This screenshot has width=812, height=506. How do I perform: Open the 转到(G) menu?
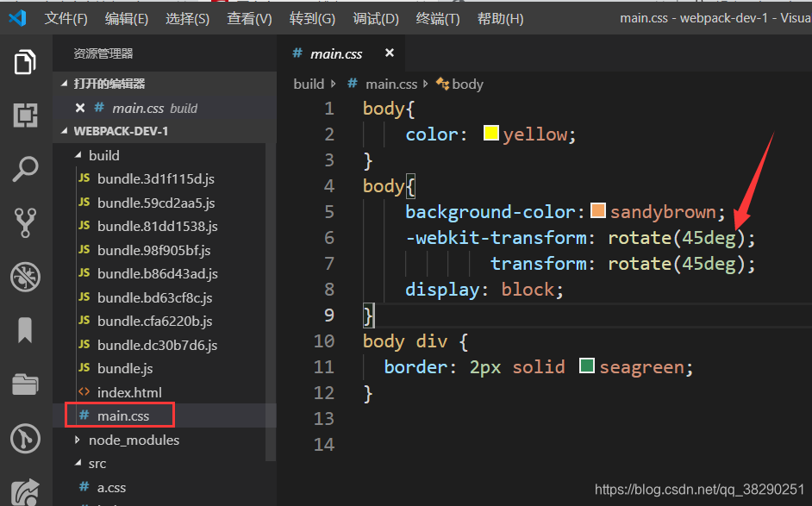(312, 19)
